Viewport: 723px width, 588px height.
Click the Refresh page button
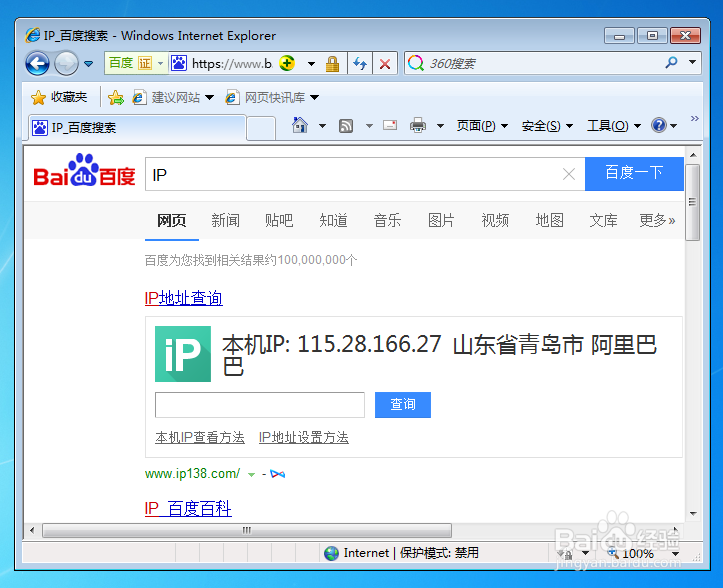(360, 63)
